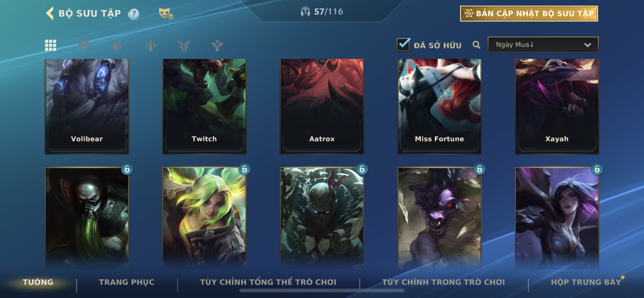The image size is (644, 298).
Task: Filter by the middle role icon
Action: 150,45
